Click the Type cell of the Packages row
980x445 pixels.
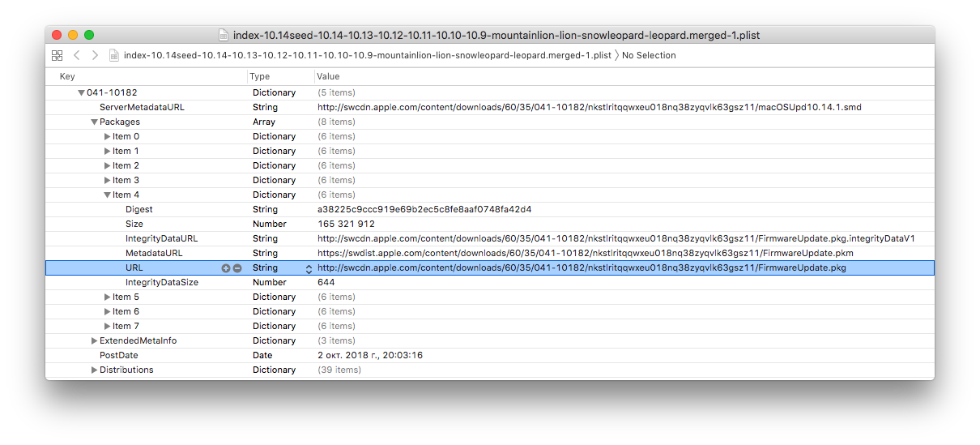point(264,122)
